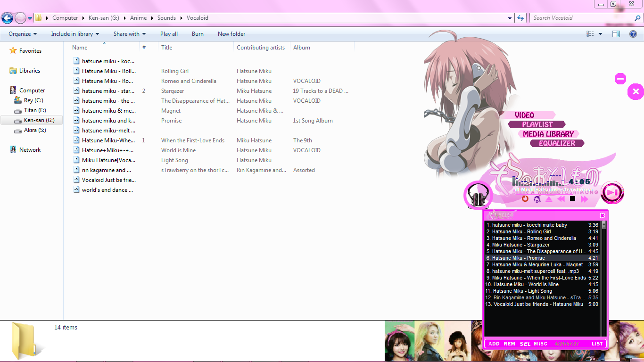Click ADD in the playlist footer
This screenshot has height=362, width=644.
[494, 344]
